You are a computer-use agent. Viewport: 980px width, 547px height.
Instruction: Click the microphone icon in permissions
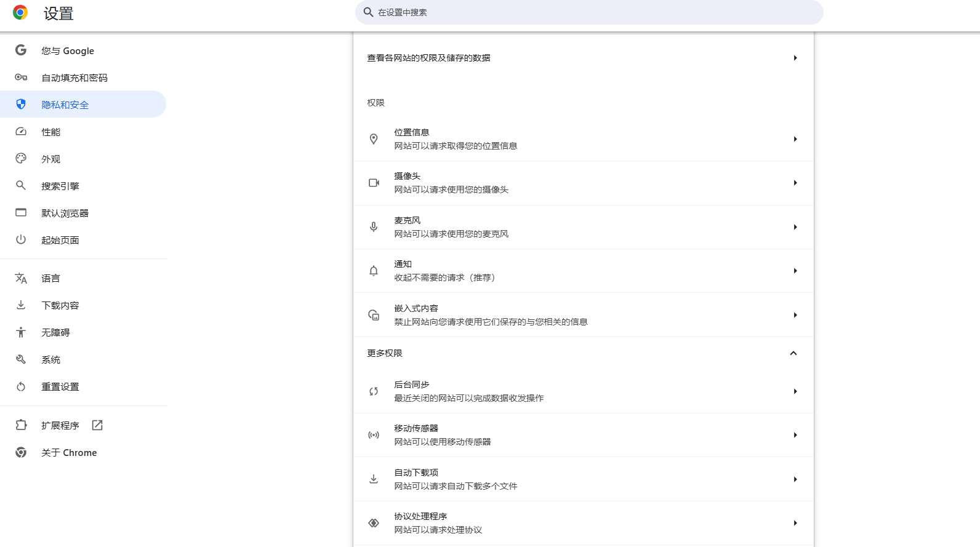coord(374,227)
